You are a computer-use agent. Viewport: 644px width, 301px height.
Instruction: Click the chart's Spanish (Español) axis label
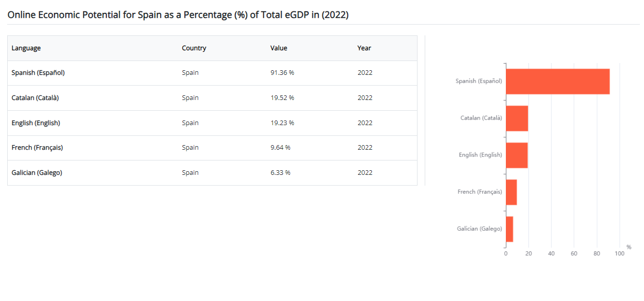(479, 81)
